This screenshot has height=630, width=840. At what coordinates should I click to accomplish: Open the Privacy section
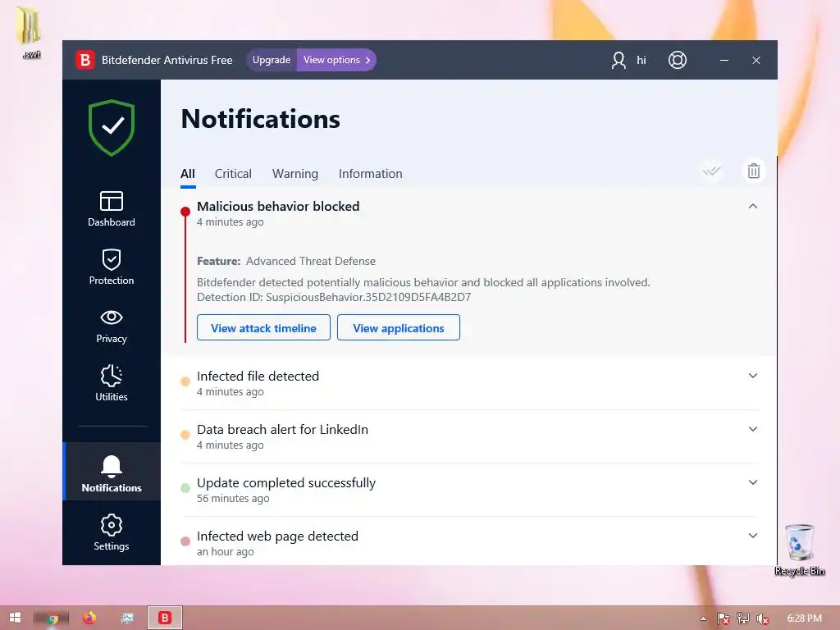[x=112, y=326]
